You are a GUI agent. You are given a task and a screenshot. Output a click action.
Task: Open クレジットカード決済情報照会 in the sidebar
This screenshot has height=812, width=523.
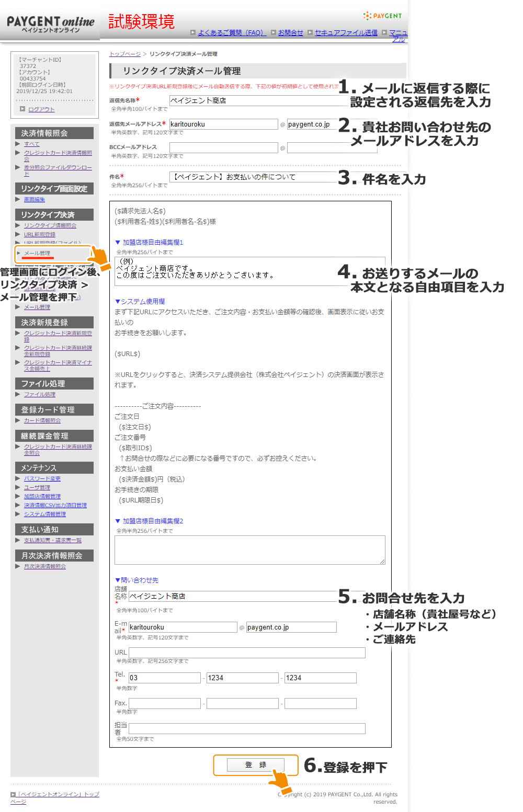coord(58,156)
